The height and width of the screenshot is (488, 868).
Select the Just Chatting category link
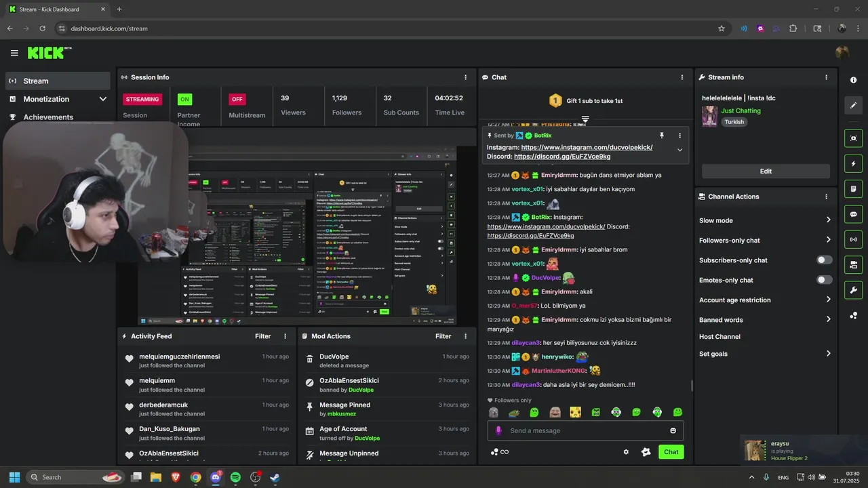741,110
